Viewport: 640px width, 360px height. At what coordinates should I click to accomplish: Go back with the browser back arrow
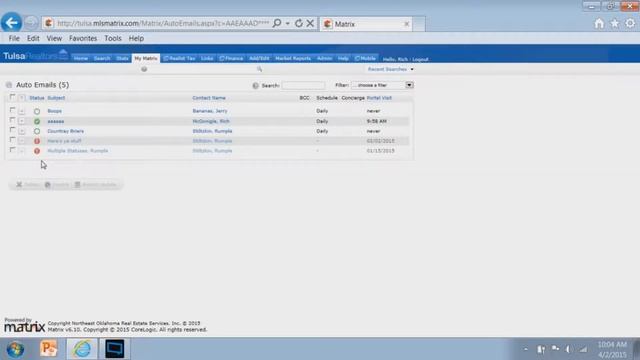(x=11, y=23)
